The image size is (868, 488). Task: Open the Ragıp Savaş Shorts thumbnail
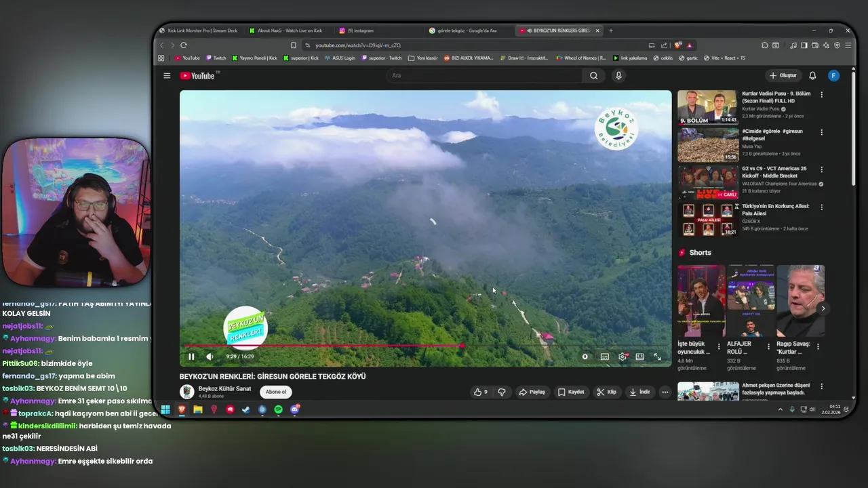tap(800, 301)
